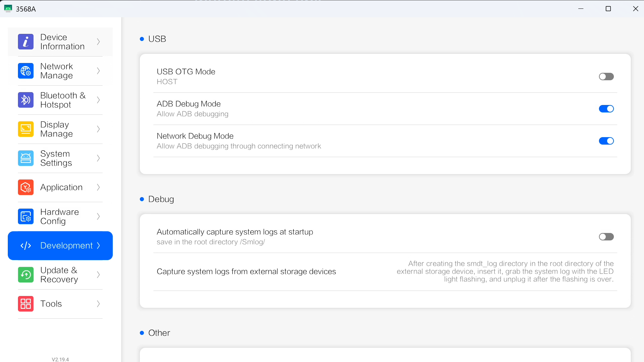Open Tools via its grid icon
This screenshot has height=362, width=644.
click(26, 304)
